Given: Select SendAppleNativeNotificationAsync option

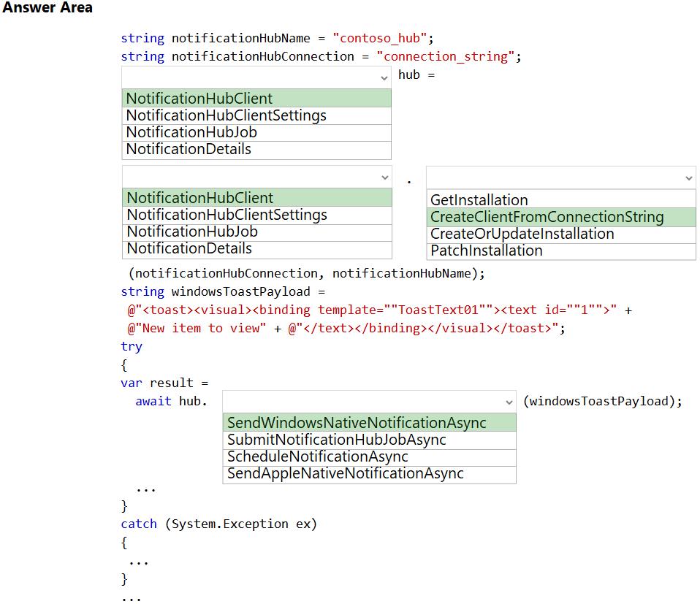Looking at the screenshot, I should pyautogui.click(x=369, y=473).
